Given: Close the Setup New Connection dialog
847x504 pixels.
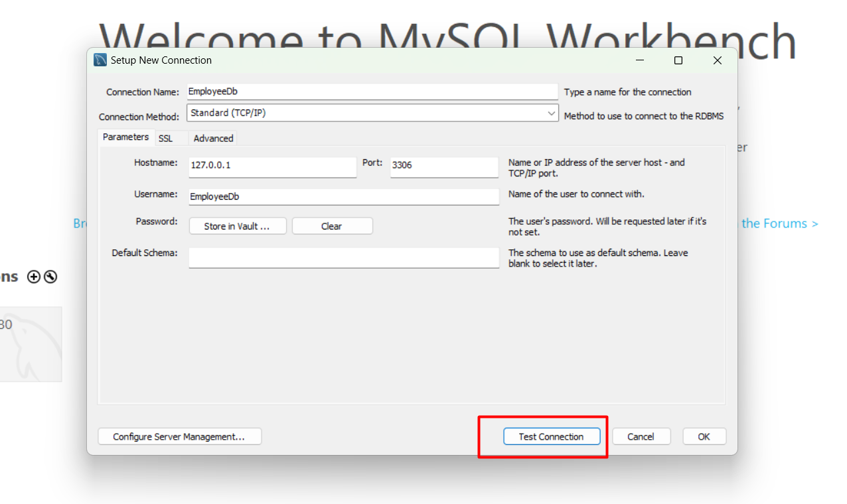Looking at the screenshot, I should click(x=717, y=60).
